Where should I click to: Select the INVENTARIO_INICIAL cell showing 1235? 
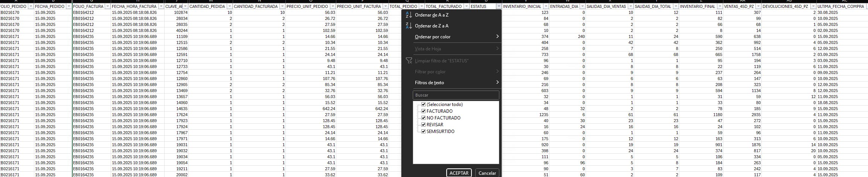[x=526, y=115]
